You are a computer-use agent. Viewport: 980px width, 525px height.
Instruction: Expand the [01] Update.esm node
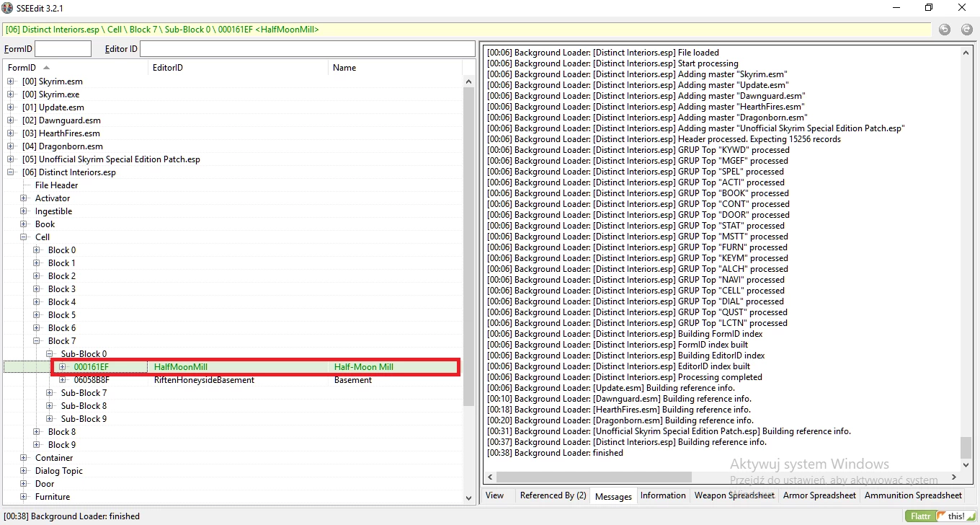(11, 107)
